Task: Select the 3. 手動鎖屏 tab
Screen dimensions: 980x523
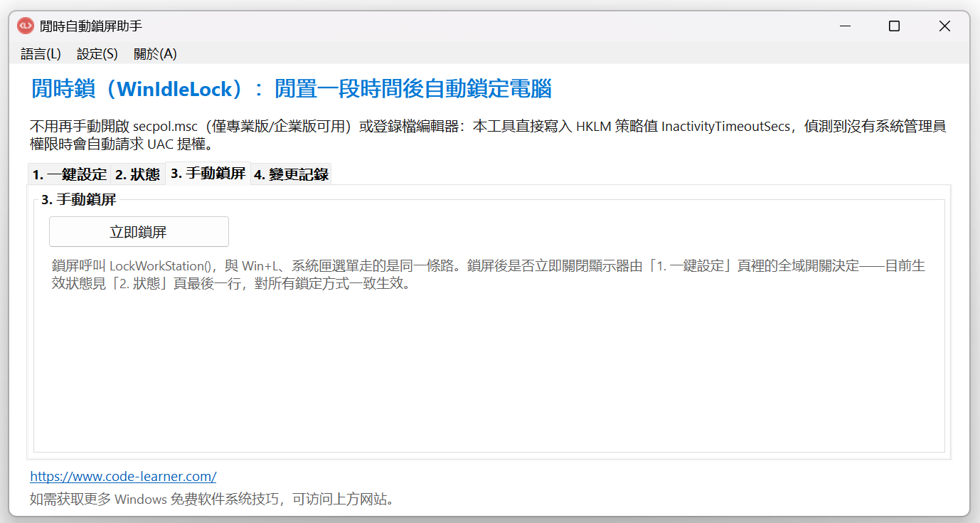Action: pyautogui.click(x=208, y=173)
